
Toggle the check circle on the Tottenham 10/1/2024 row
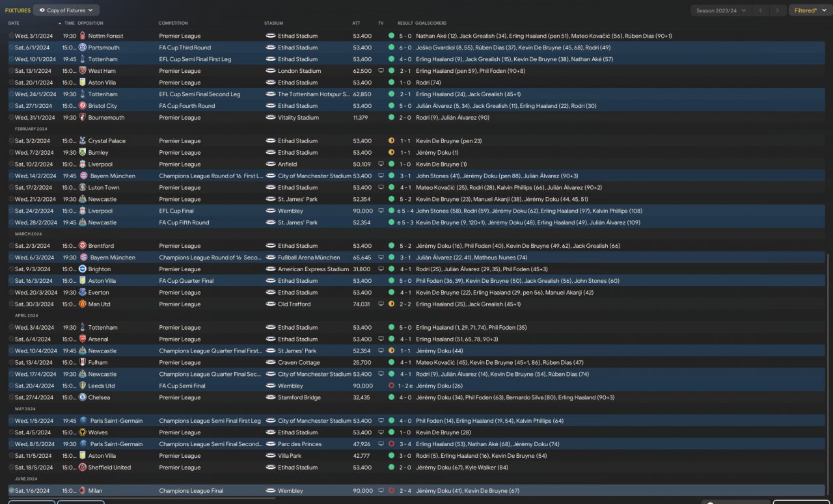click(12, 59)
